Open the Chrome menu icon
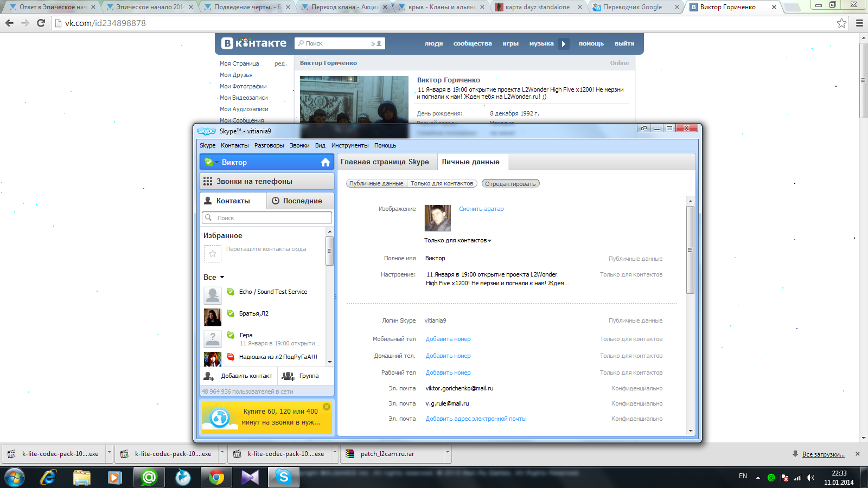The height and width of the screenshot is (488, 868). pyautogui.click(x=859, y=23)
